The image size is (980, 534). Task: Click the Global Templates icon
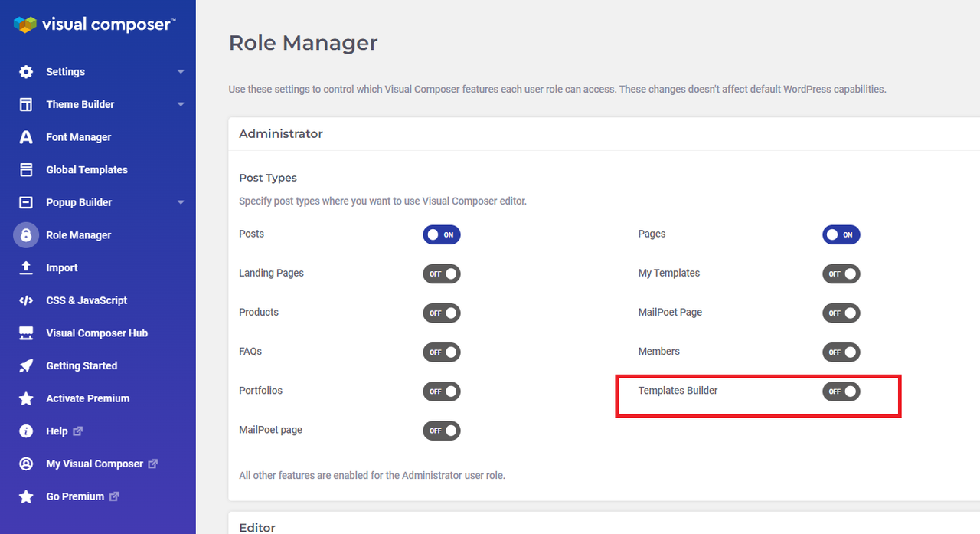coord(26,170)
